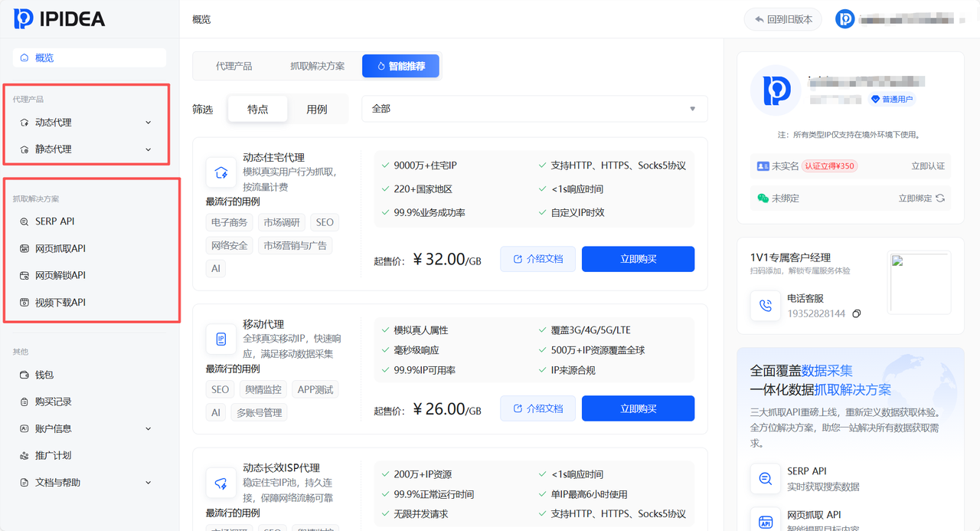Viewport: 980px width, 531px height.
Task: Click the 文档与帮助 icon
Action: click(x=24, y=482)
